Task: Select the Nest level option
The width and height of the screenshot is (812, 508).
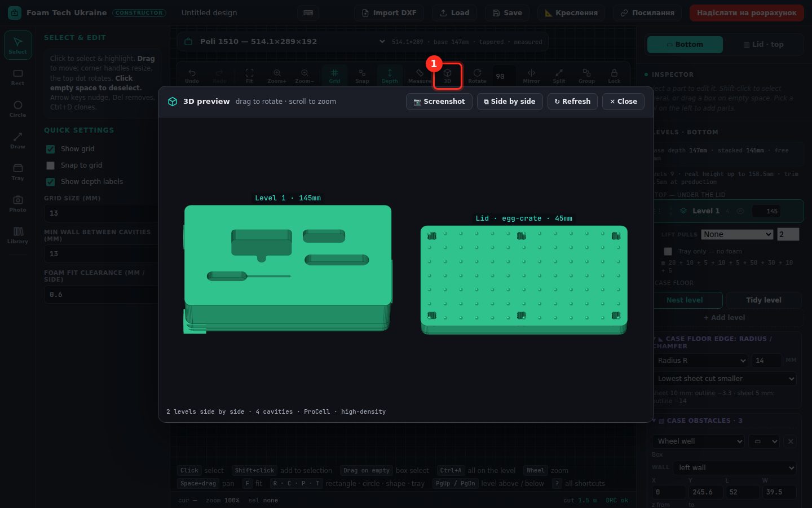Action: click(685, 300)
